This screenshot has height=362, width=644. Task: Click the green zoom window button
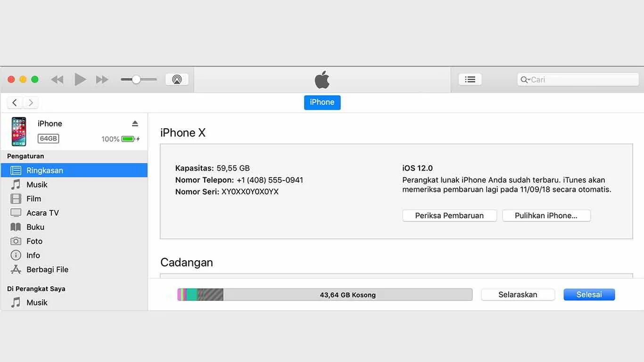point(35,79)
